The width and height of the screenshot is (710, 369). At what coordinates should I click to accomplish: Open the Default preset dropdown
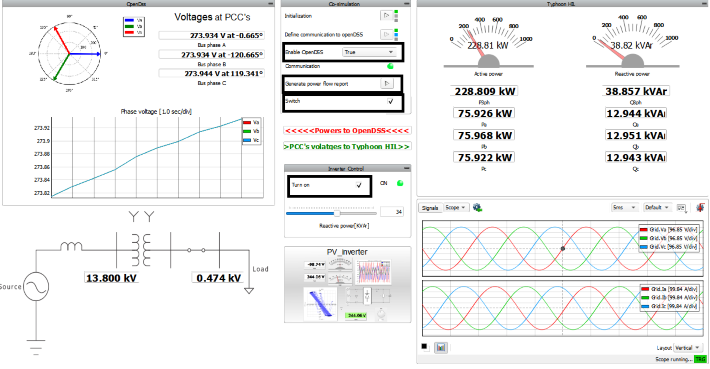[657, 208]
